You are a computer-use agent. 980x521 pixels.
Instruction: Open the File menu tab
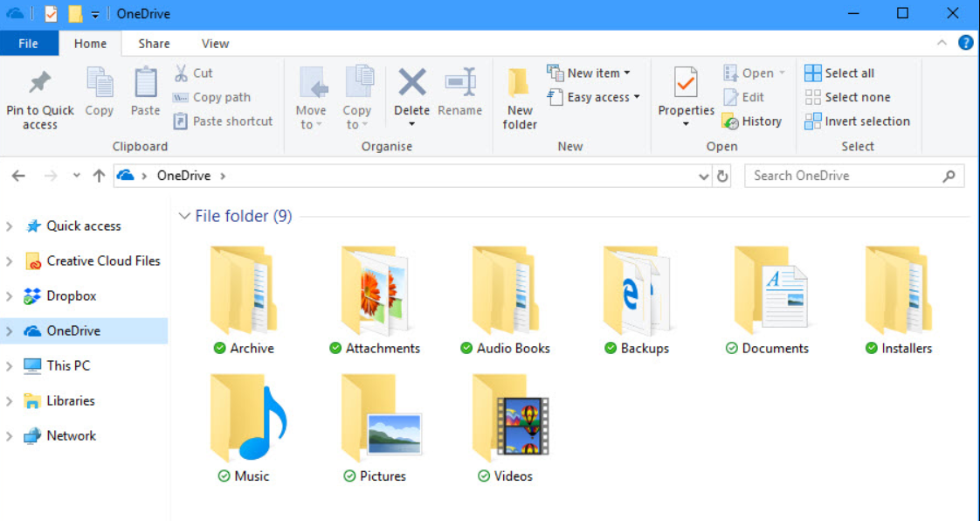pos(28,44)
